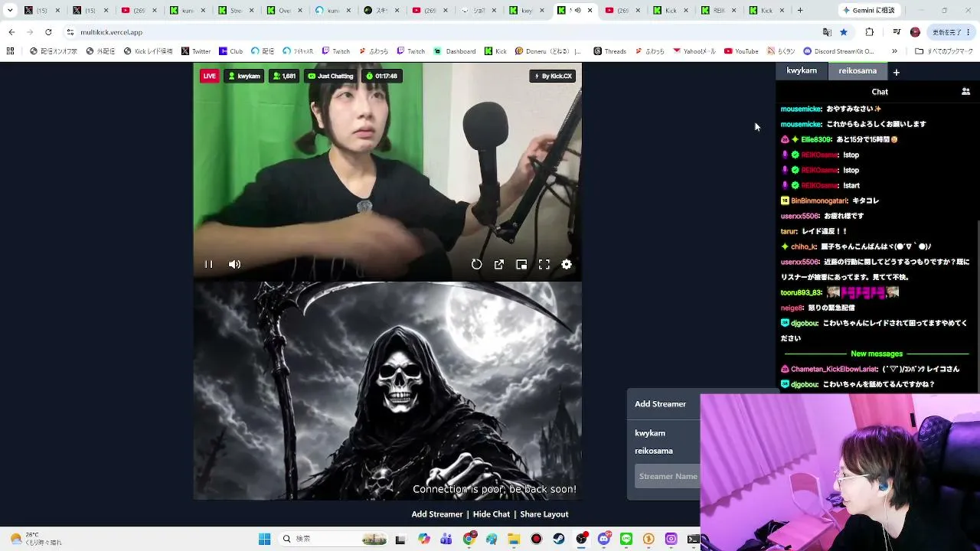Open the browser extensions puzzle icon
Screen dimensions: 980x551
[x=869, y=32]
